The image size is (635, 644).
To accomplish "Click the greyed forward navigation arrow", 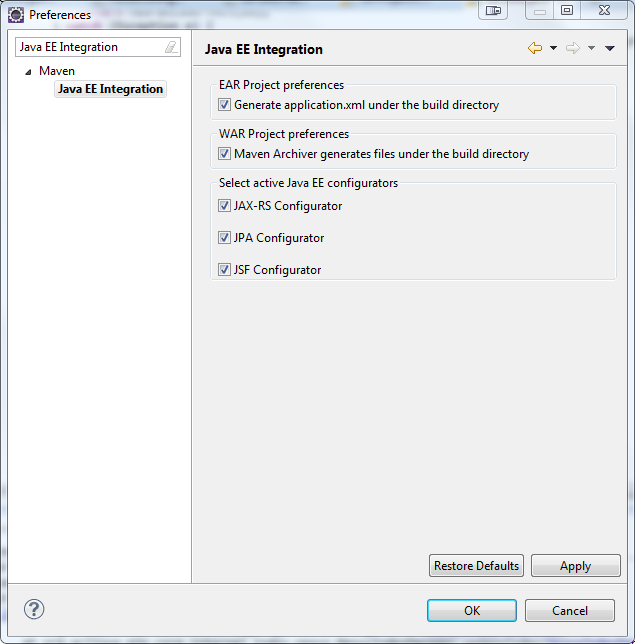I will click(x=573, y=48).
